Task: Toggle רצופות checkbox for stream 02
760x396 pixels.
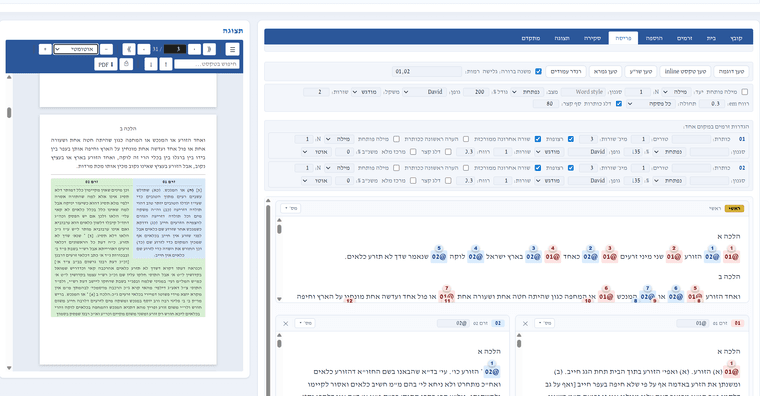Action: coord(570,168)
